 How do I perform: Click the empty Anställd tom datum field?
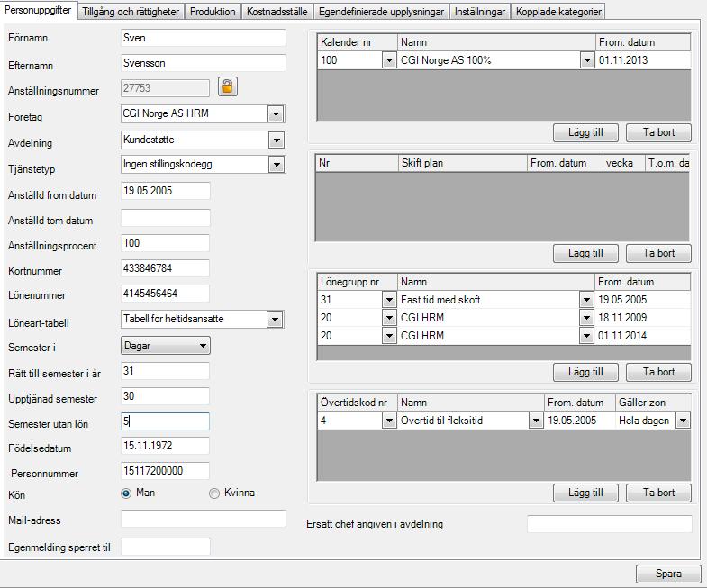[x=165, y=218]
